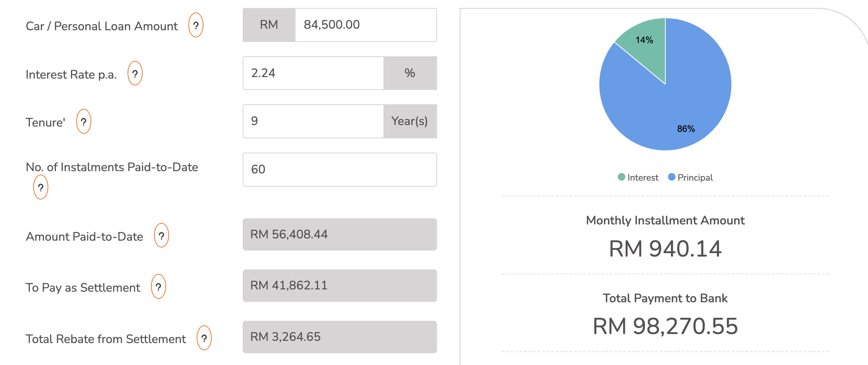This screenshot has height=365, width=868.
Task: Click the Amount Paid-to-Date result RM 56,408.44
Action: click(x=339, y=235)
